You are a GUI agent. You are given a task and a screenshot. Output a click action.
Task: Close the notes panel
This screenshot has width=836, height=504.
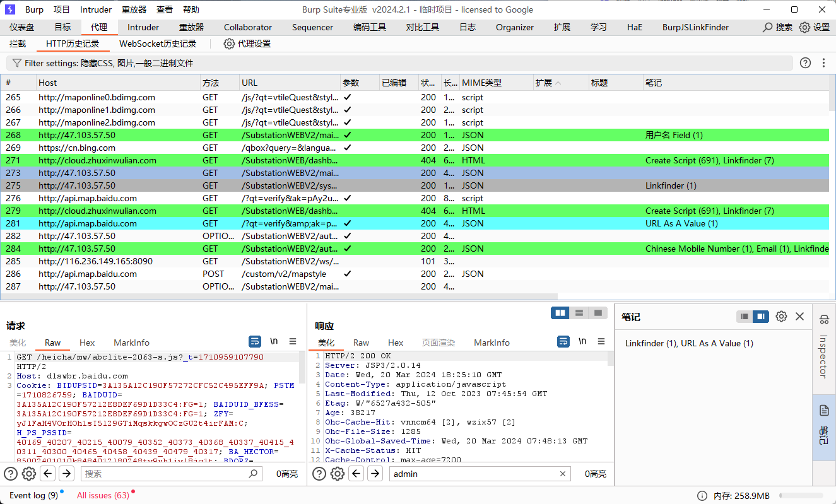tap(799, 317)
